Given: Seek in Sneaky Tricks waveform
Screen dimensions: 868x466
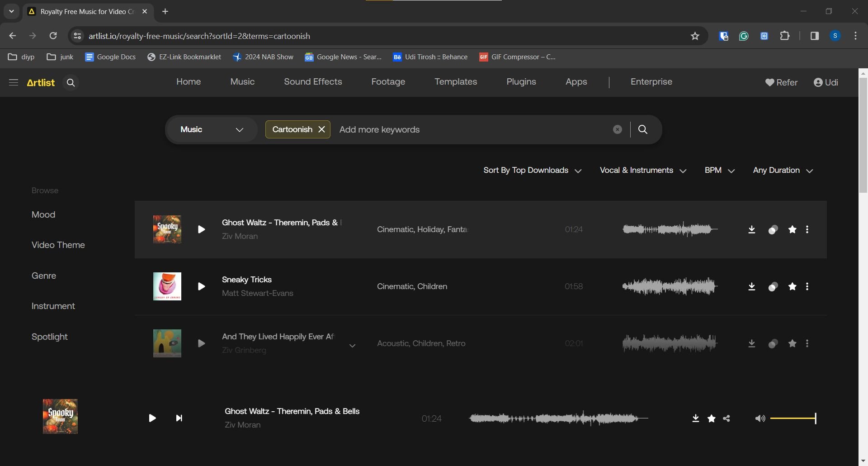Looking at the screenshot, I should click(670, 287).
